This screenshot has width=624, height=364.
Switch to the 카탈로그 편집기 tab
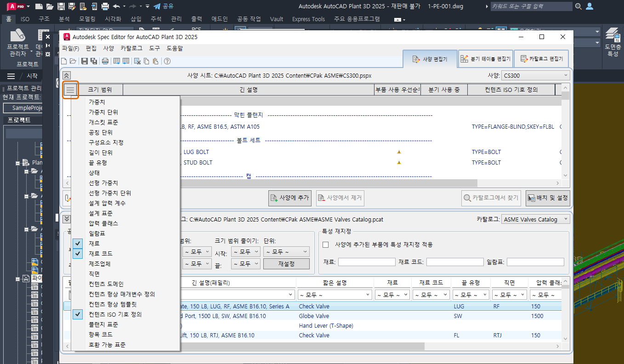point(541,59)
